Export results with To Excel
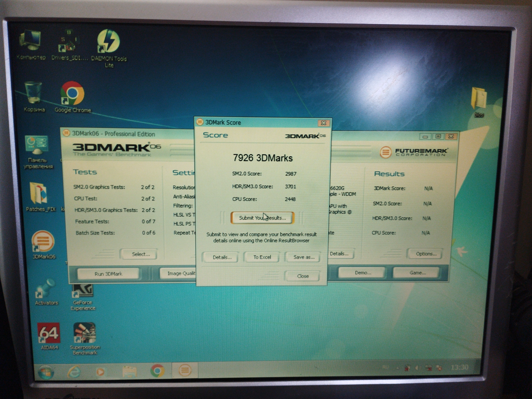The width and height of the screenshot is (532, 399). coord(262,257)
